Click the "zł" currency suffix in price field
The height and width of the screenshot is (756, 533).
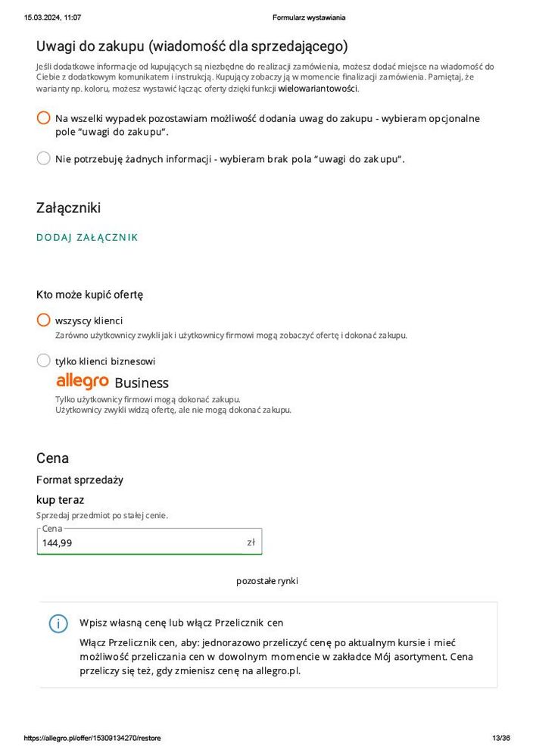(251, 542)
